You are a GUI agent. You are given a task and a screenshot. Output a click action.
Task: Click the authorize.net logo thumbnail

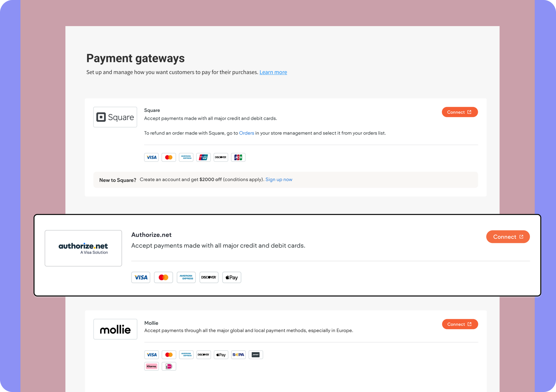point(83,248)
